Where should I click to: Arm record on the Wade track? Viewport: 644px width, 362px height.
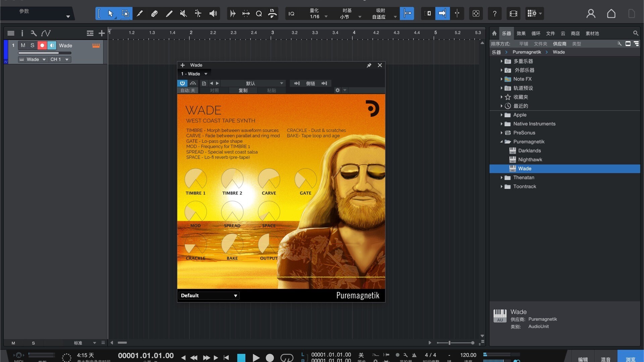[42, 45]
